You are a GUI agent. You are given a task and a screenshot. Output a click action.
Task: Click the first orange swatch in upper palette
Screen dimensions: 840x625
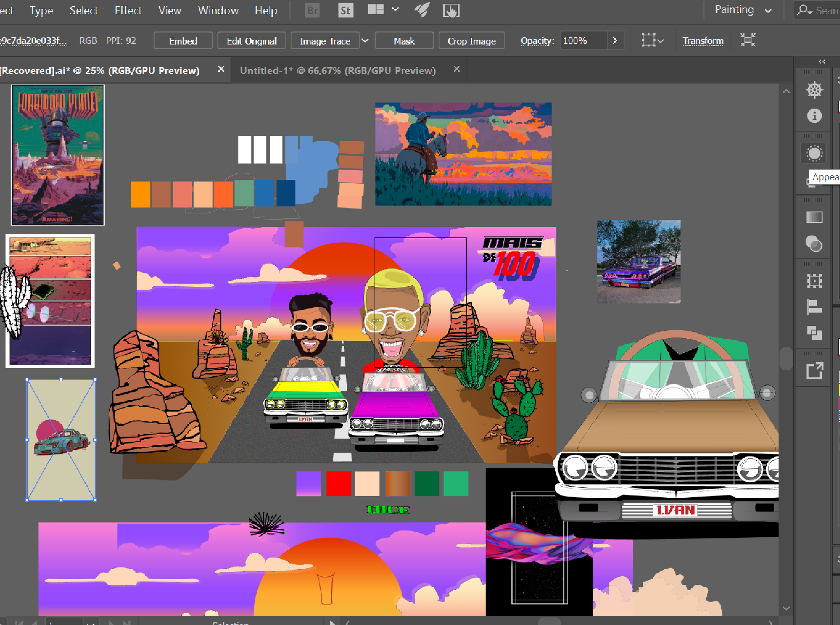pos(140,194)
